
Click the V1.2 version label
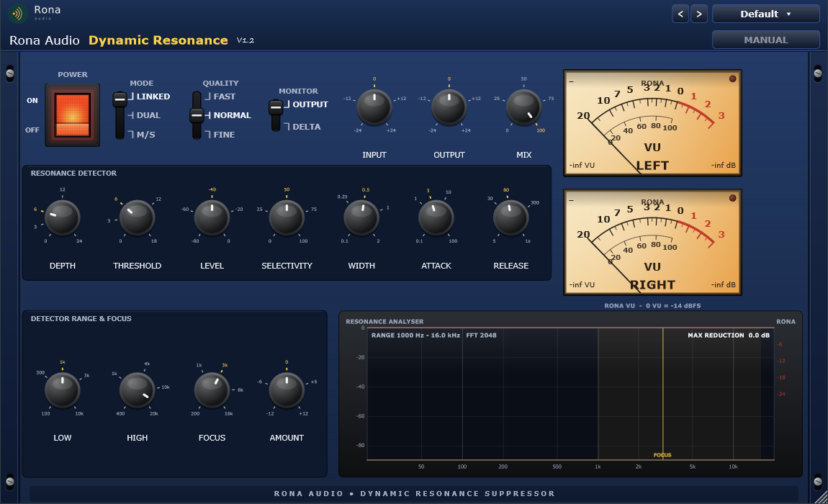click(x=245, y=40)
